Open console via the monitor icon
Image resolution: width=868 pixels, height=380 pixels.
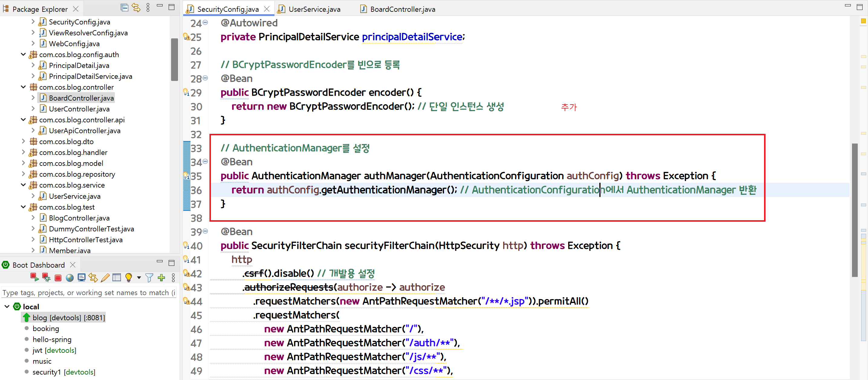[x=81, y=277]
